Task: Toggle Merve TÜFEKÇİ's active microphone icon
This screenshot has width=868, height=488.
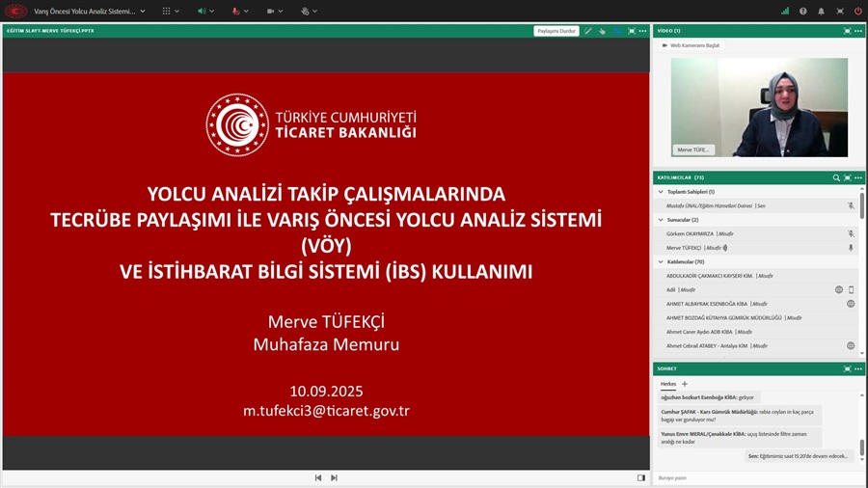Action: pos(851,248)
